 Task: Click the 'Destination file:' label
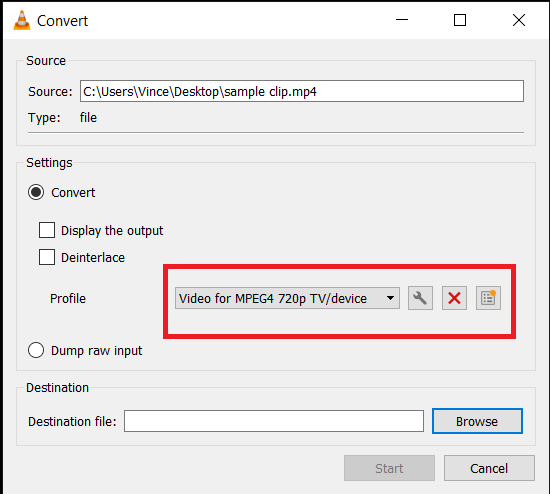click(x=72, y=421)
